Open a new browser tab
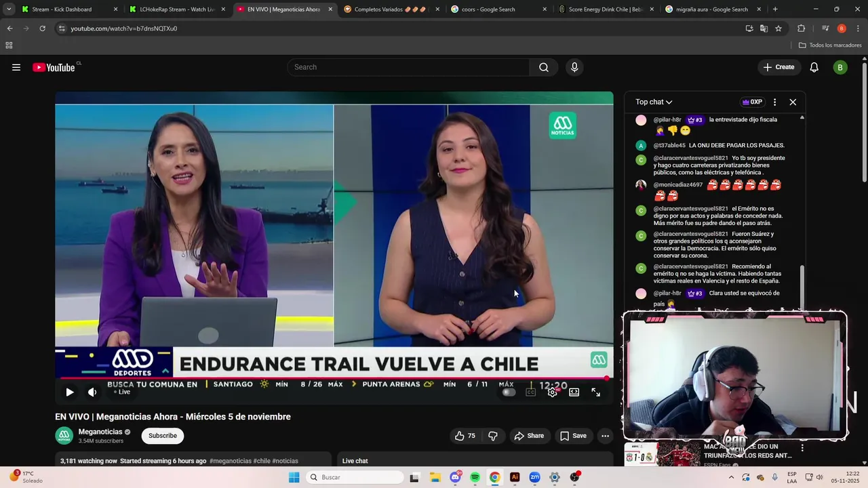The height and width of the screenshot is (488, 868). click(775, 9)
